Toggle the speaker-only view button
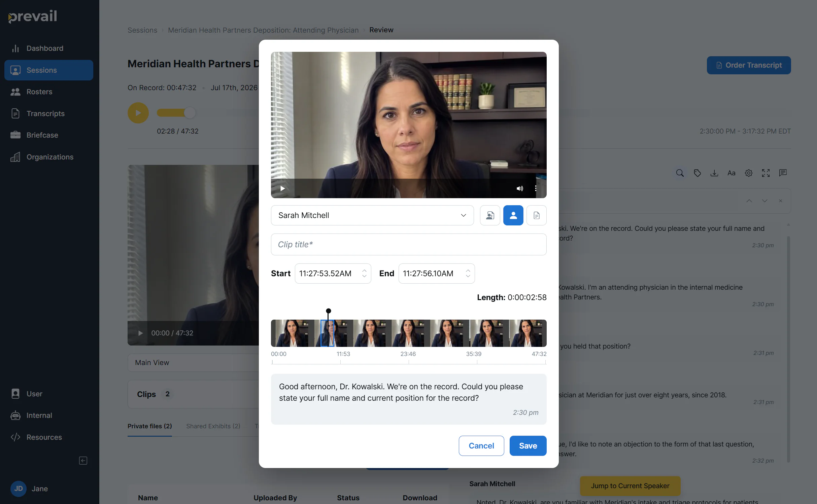Screen dimensions: 817x504 click(513, 215)
